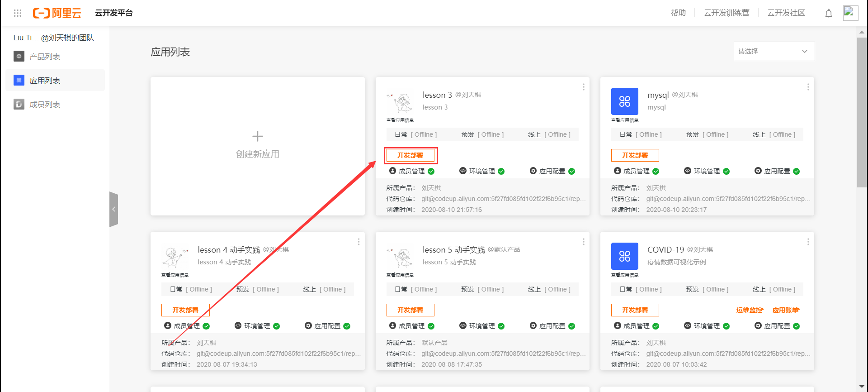Click 应用配置 icon on COVID-19 card
The width and height of the screenshot is (868, 392).
point(758,325)
